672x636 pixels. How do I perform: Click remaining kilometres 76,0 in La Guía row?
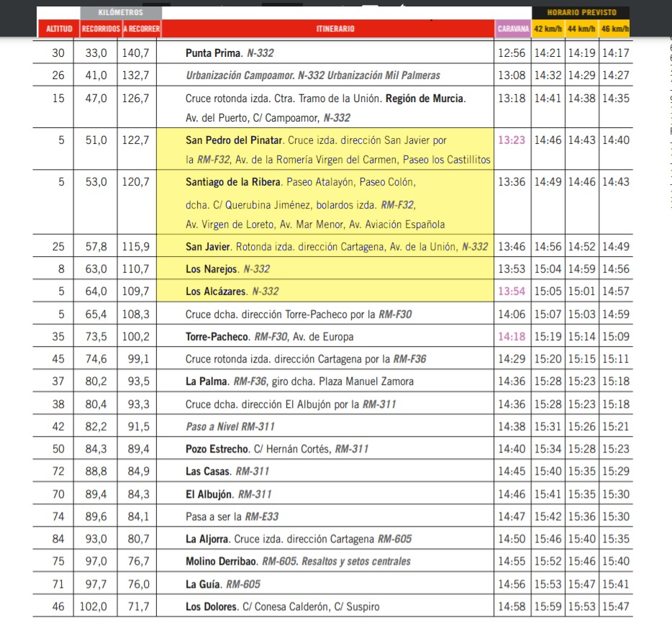[138, 584]
